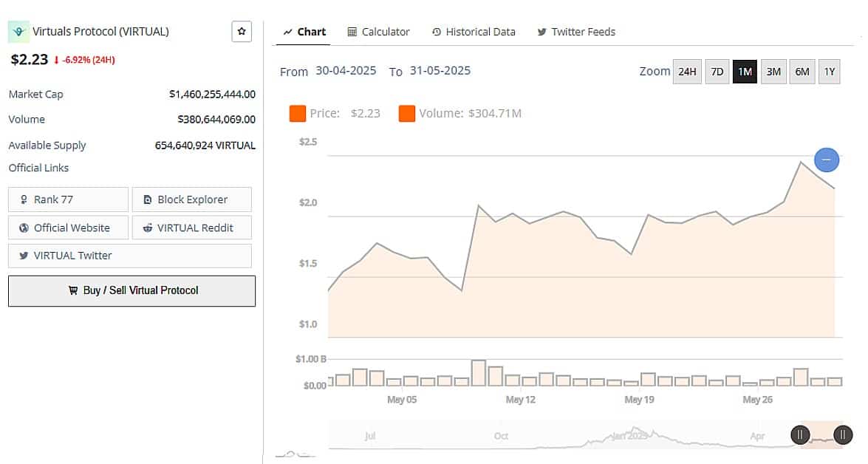Select the 1M zoom range
The height and width of the screenshot is (464, 868).
coord(745,72)
